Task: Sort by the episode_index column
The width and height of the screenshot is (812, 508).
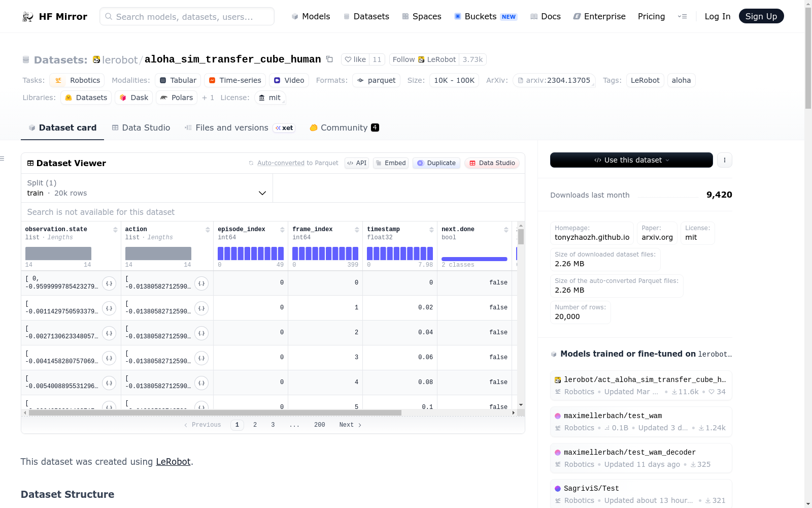Action: 282,230
